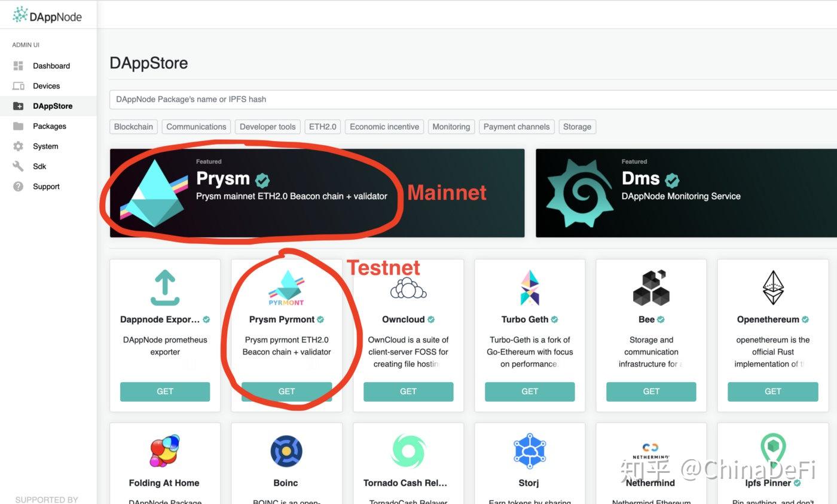Viewport: 837px width, 504px height.
Task: Filter by Developer tools category
Action: (268, 127)
